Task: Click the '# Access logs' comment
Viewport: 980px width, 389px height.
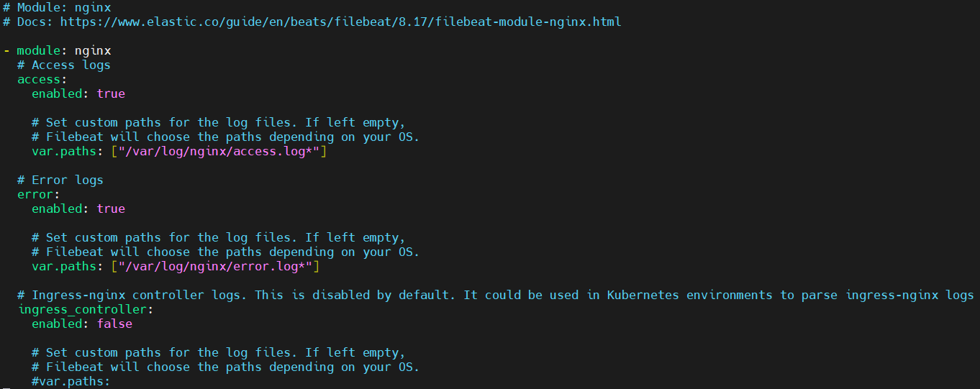Action: [x=64, y=65]
